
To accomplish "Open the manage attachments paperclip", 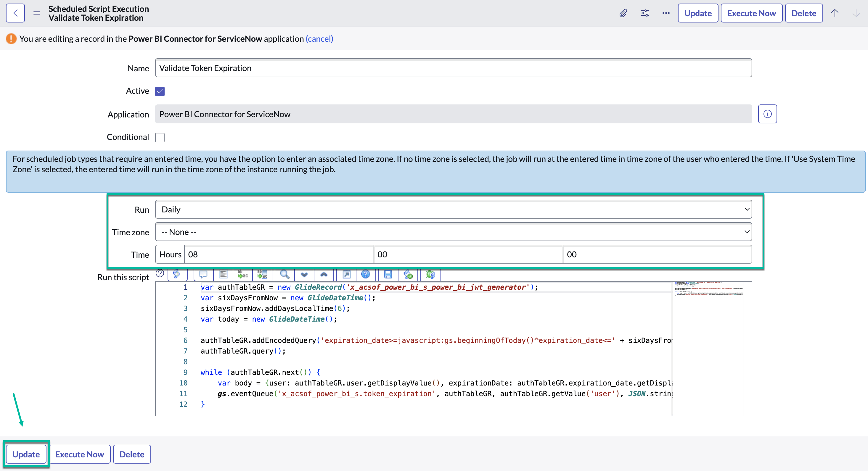I will (623, 13).
